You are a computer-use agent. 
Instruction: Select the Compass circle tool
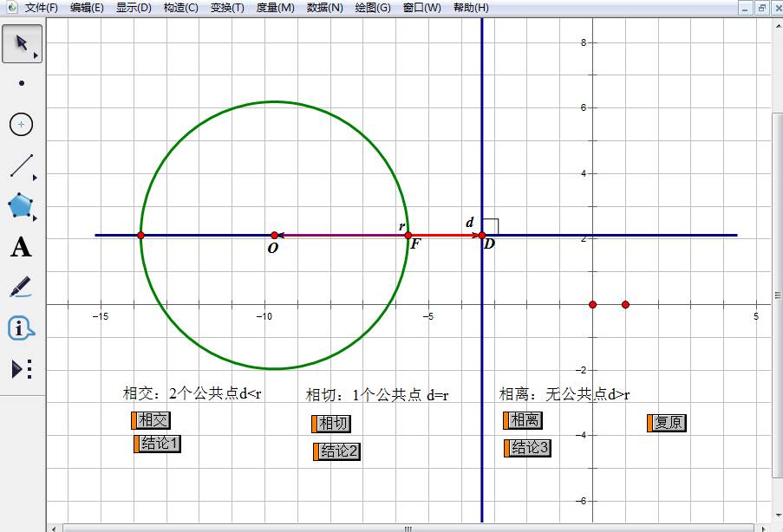click(22, 125)
